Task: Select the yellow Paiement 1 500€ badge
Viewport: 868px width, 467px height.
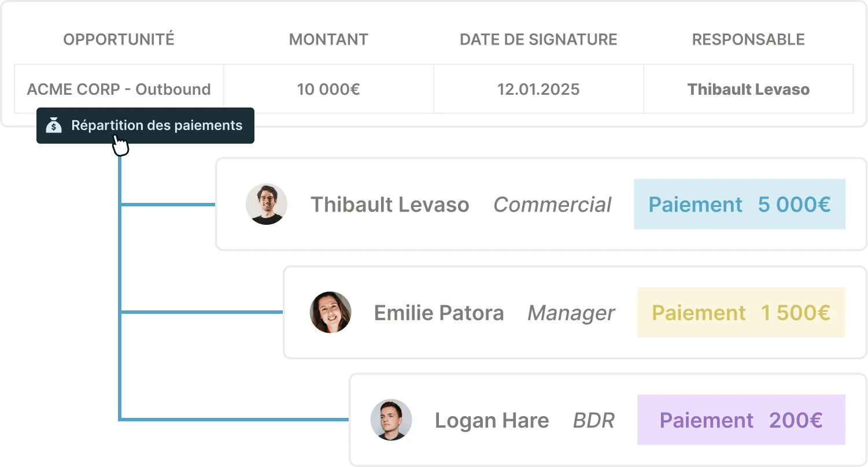Action: point(741,313)
